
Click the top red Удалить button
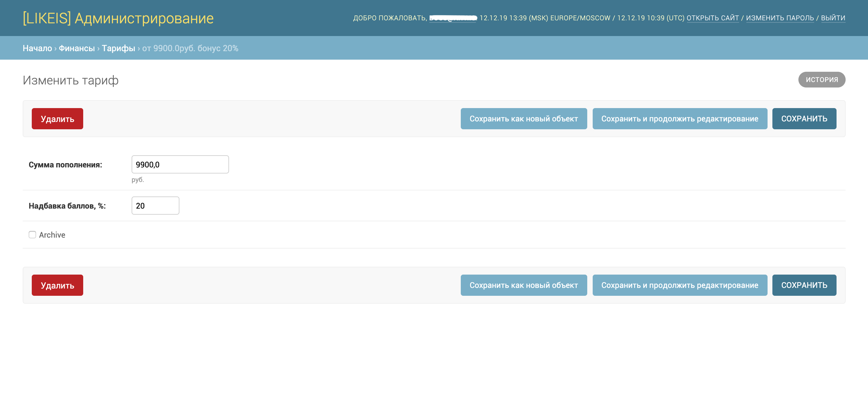point(57,119)
